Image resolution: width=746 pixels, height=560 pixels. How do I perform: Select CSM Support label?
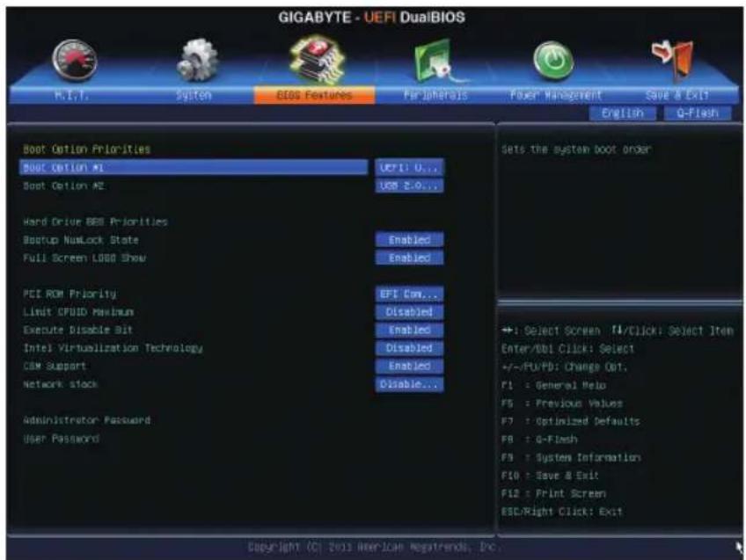(x=55, y=367)
